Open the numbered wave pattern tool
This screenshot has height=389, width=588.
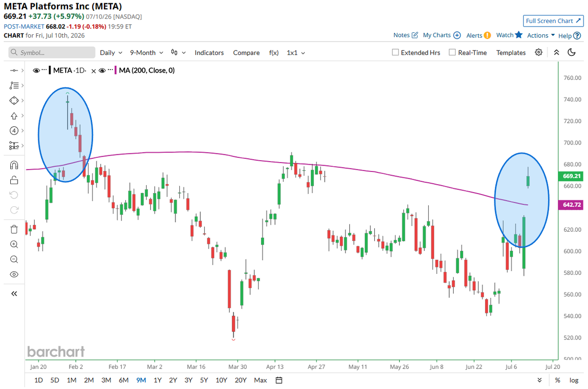[14, 131]
